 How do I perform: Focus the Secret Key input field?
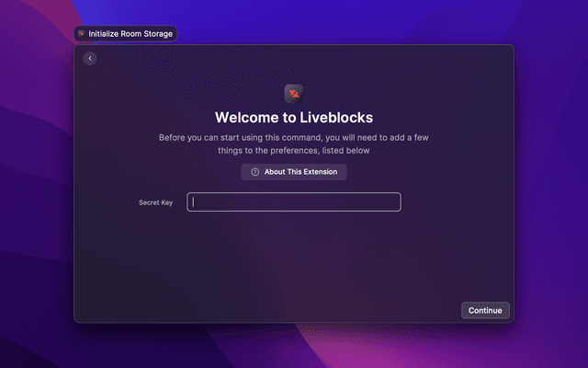point(294,202)
